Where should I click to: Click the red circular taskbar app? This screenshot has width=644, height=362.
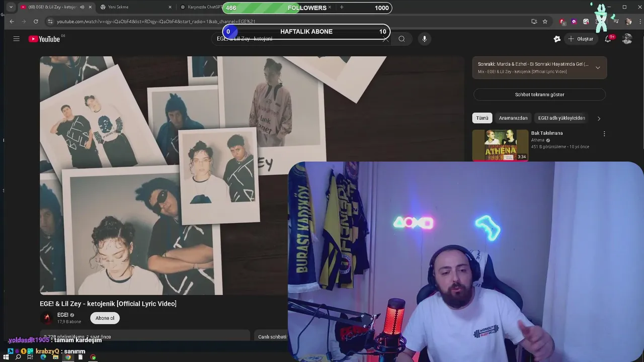click(93, 357)
